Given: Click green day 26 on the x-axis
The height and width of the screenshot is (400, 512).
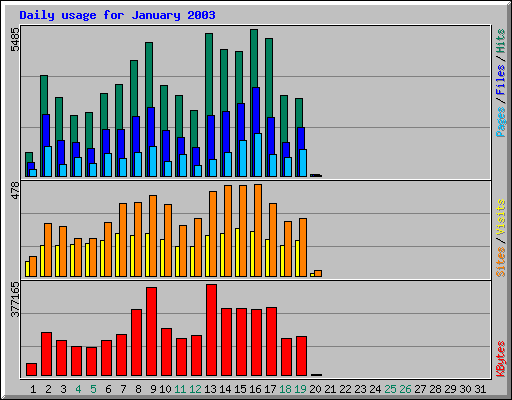Looking at the screenshot, I should click(405, 389).
